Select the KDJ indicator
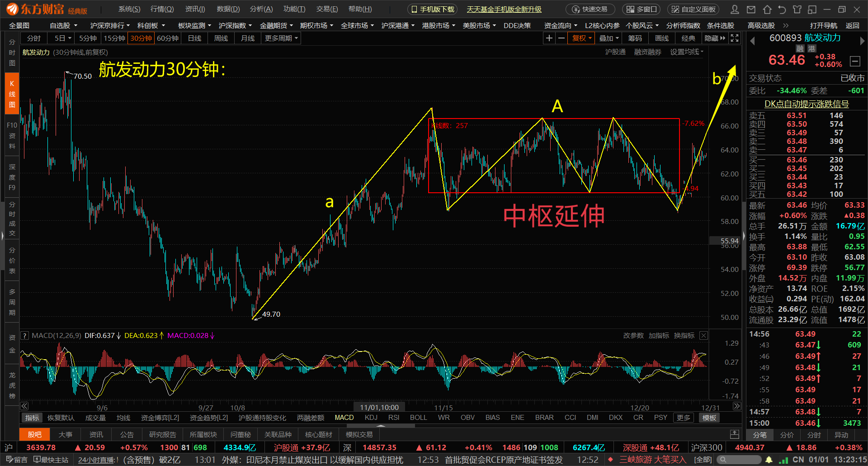This screenshot has width=868, height=466. pyautogui.click(x=371, y=417)
